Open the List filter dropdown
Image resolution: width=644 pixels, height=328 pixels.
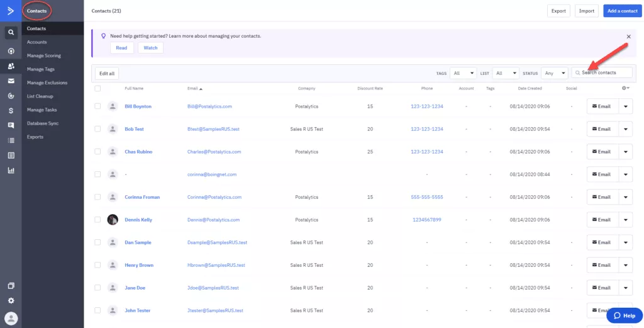tap(506, 73)
